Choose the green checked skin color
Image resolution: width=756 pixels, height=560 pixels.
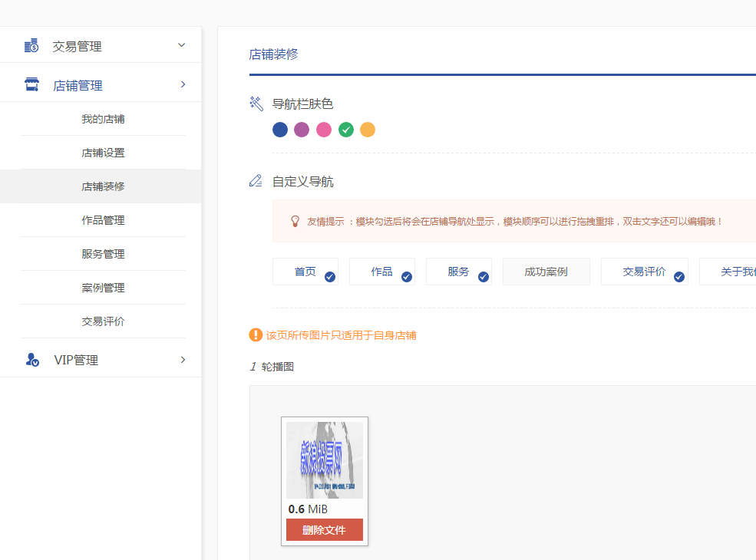346,130
